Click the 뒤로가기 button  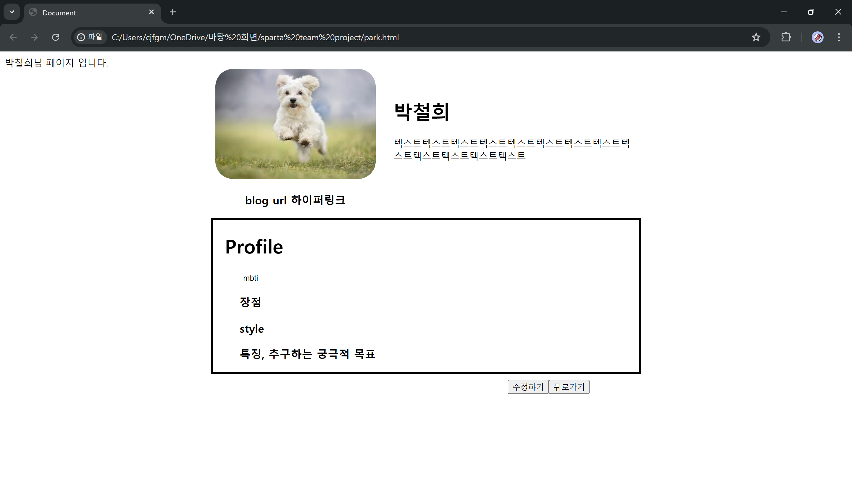coord(569,387)
